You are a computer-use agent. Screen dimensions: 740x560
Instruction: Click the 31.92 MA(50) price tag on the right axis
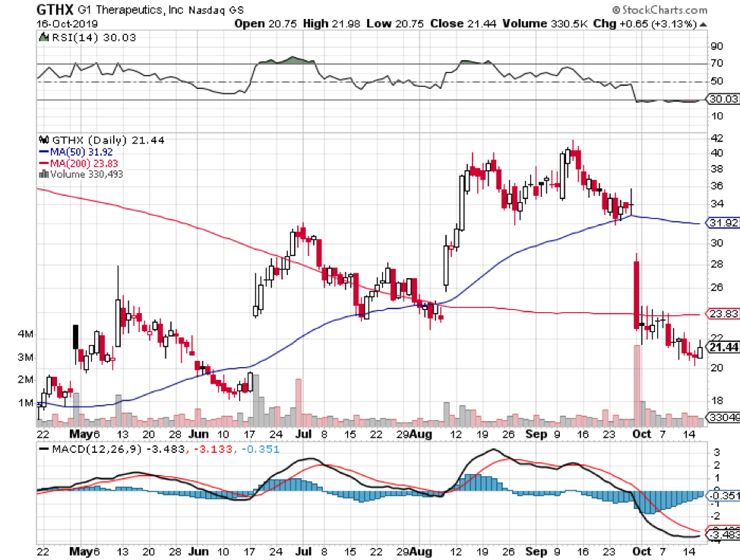pos(723,223)
